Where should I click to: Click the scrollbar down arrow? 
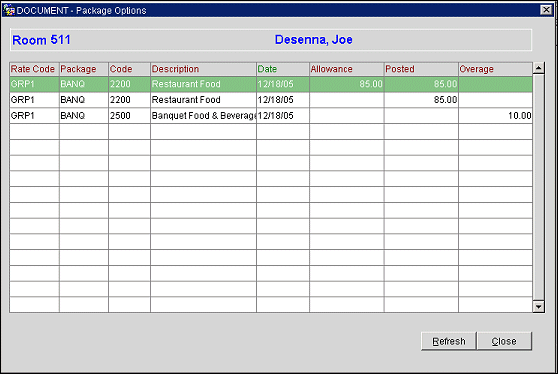(x=538, y=306)
